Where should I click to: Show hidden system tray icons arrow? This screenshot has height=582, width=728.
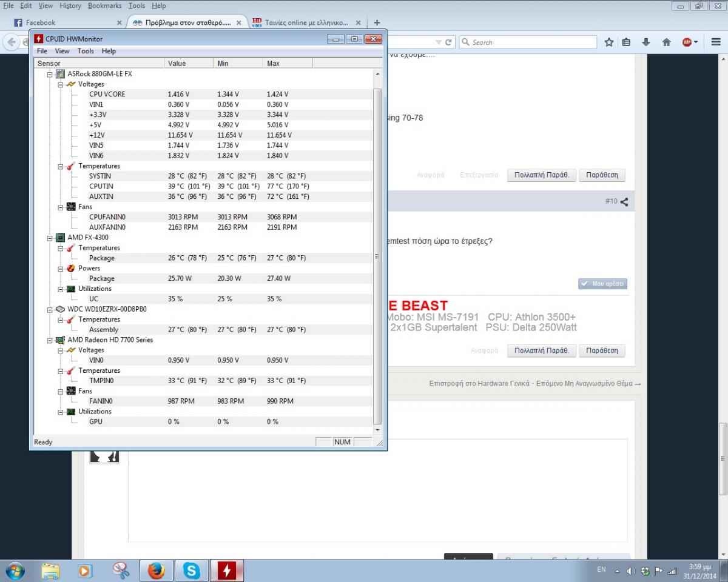(618, 571)
